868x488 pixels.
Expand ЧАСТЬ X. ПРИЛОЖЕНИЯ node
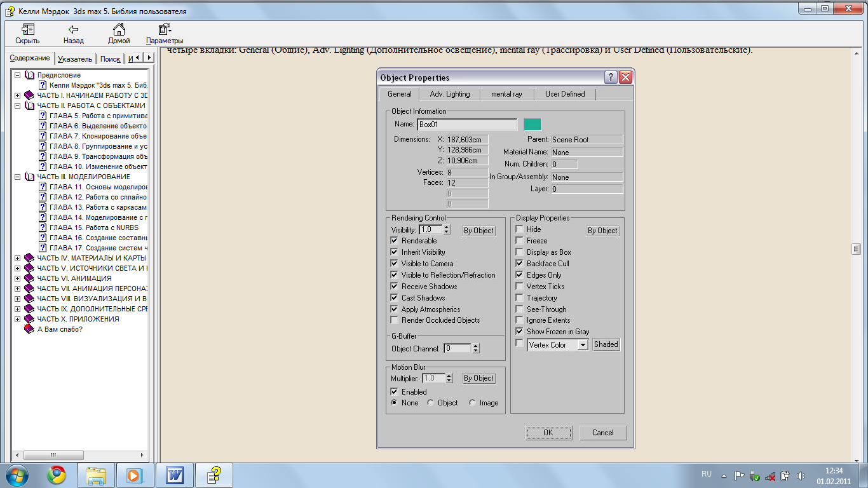18,319
